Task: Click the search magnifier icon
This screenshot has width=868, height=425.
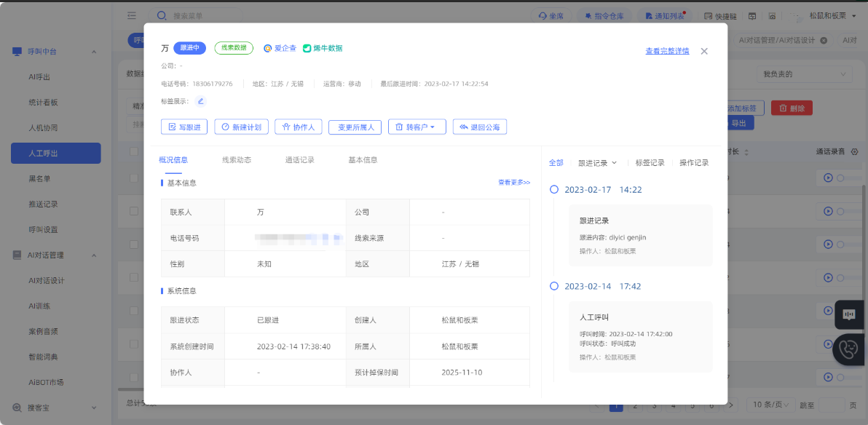Action: pos(161,16)
